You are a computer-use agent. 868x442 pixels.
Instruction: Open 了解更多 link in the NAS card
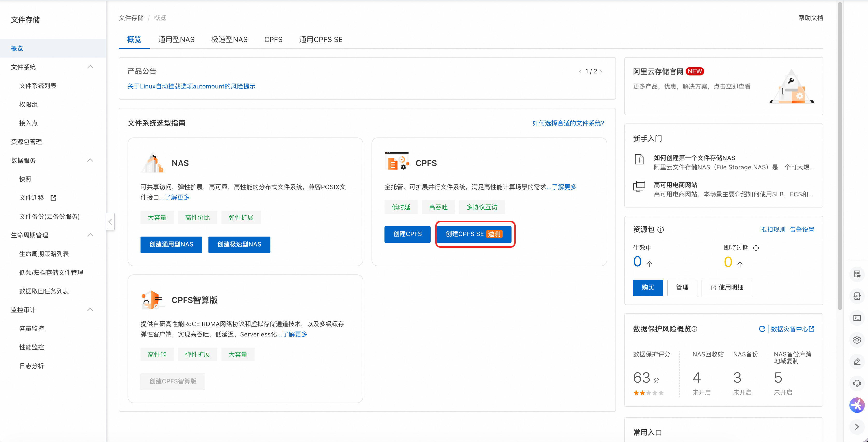(x=177, y=197)
